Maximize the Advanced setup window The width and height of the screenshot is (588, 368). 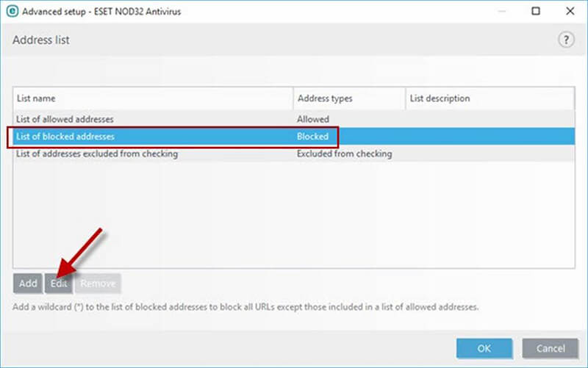[x=536, y=11]
